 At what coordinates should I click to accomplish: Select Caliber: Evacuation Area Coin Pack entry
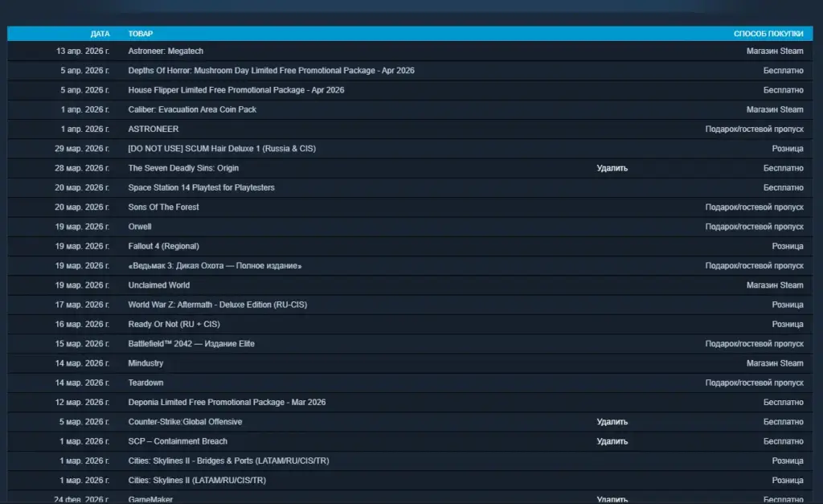click(x=192, y=109)
